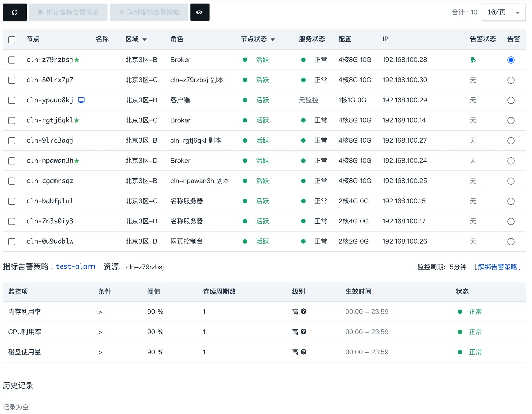Check the box for node cln-rgtj6qkl
The height and width of the screenshot is (414, 532).
[12, 121]
